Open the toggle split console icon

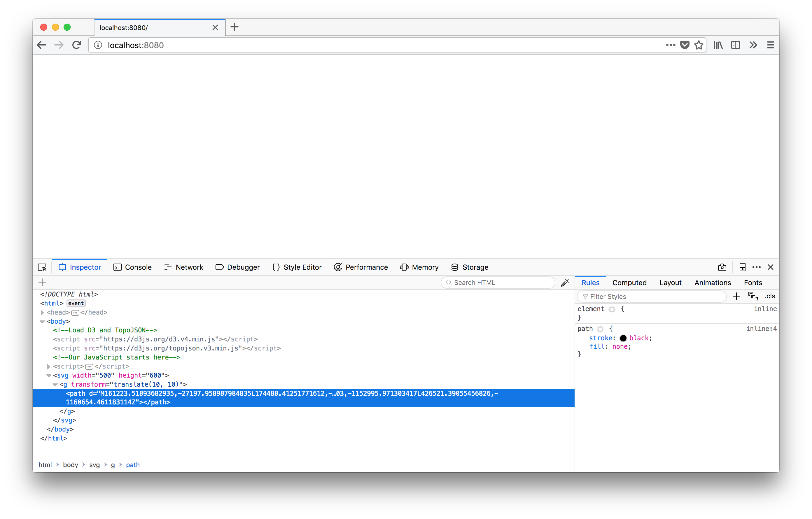[x=742, y=267]
